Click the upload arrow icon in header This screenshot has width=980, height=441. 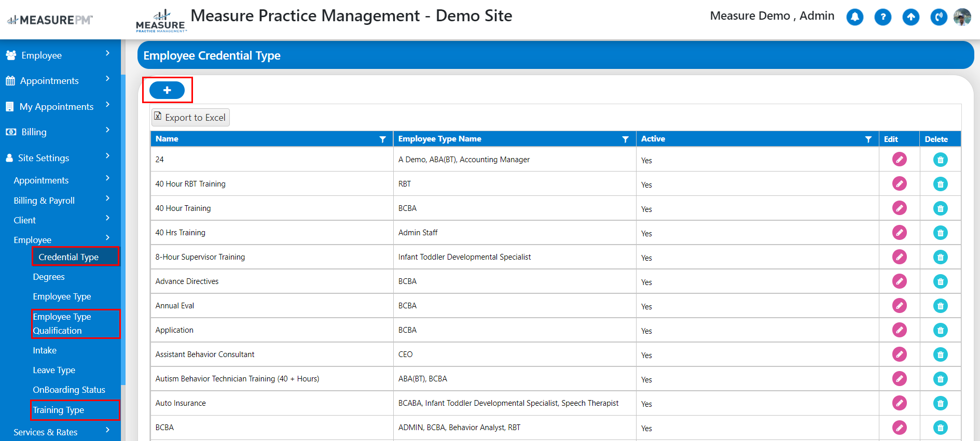pyautogui.click(x=910, y=17)
